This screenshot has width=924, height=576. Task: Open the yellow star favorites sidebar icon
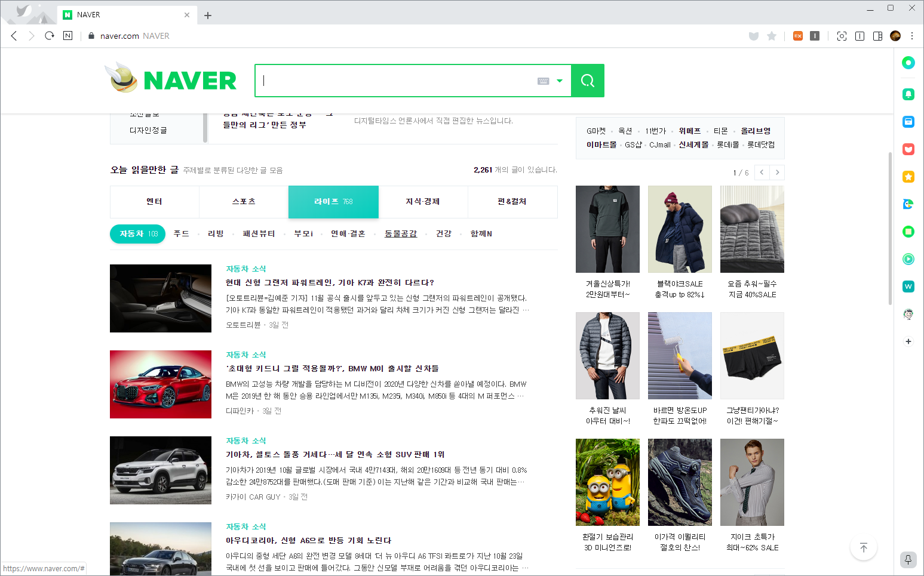pyautogui.click(x=908, y=177)
